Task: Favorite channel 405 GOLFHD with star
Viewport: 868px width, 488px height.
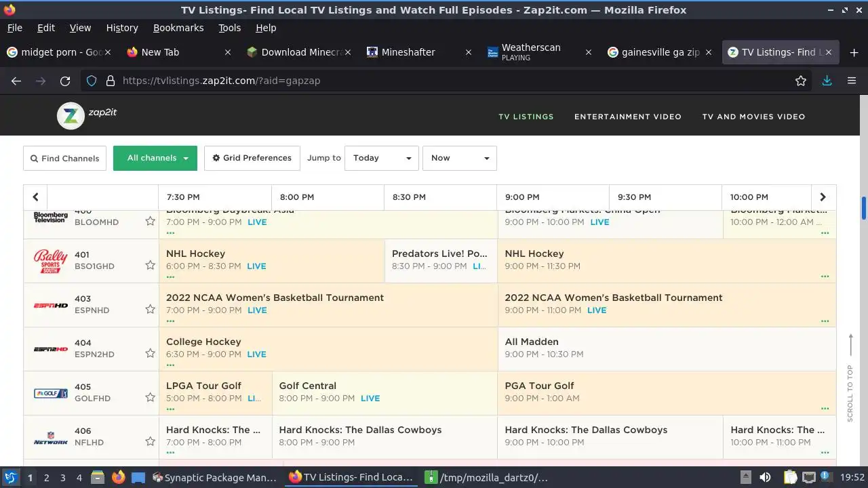Action: click(x=150, y=397)
